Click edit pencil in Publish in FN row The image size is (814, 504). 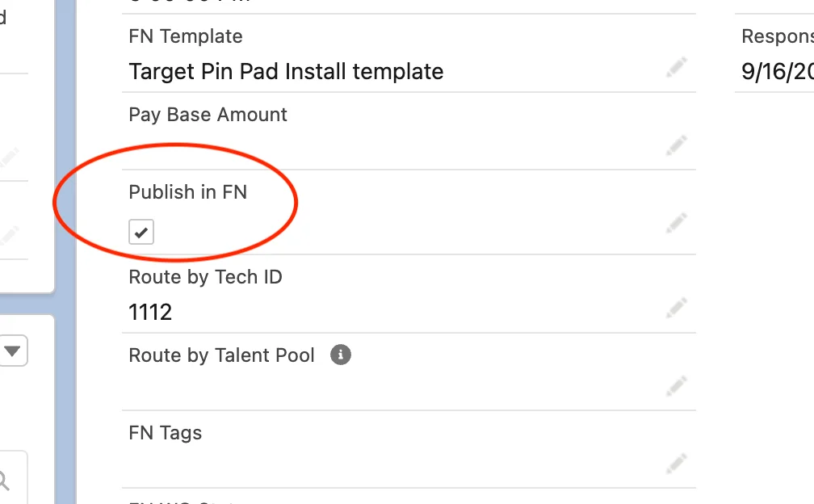pyautogui.click(x=676, y=222)
